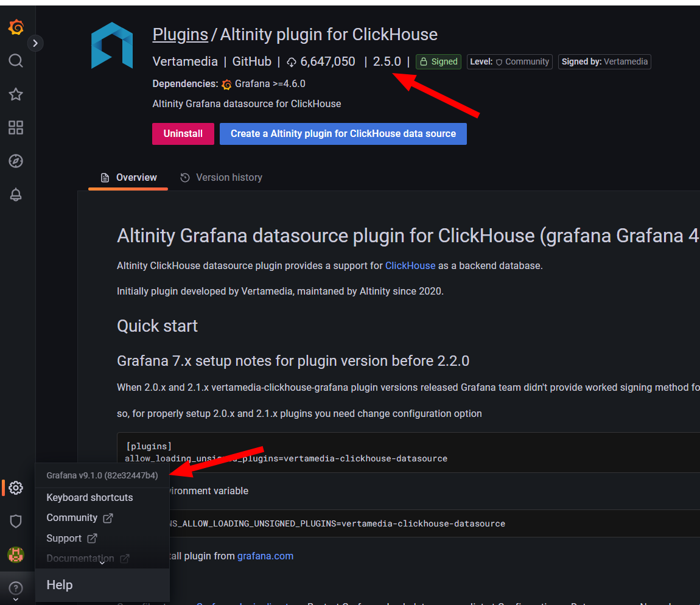The height and width of the screenshot is (605, 700).
Task: Create a Altinity plugin for ClickHouse data source
Action: click(x=343, y=134)
